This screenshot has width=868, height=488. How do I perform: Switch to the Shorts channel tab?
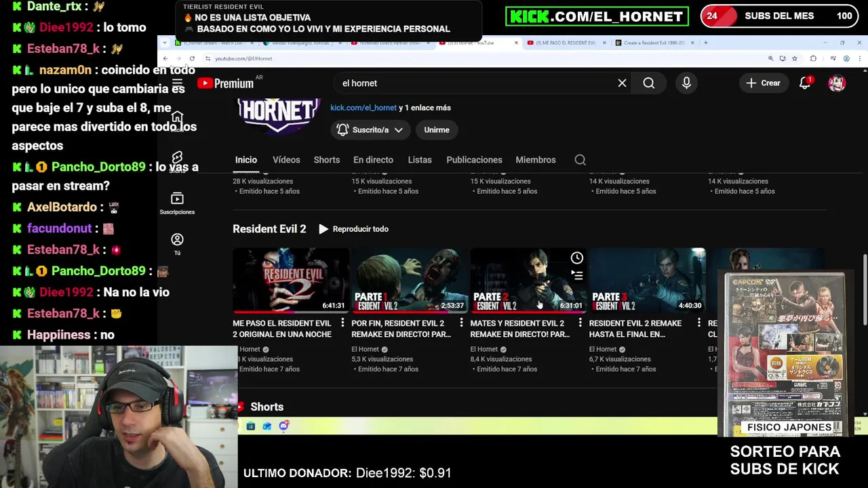[x=327, y=160]
